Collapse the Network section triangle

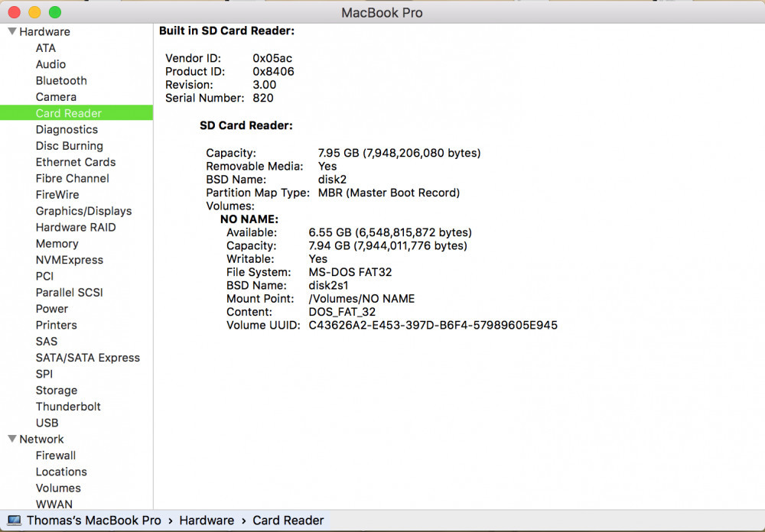coord(12,439)
